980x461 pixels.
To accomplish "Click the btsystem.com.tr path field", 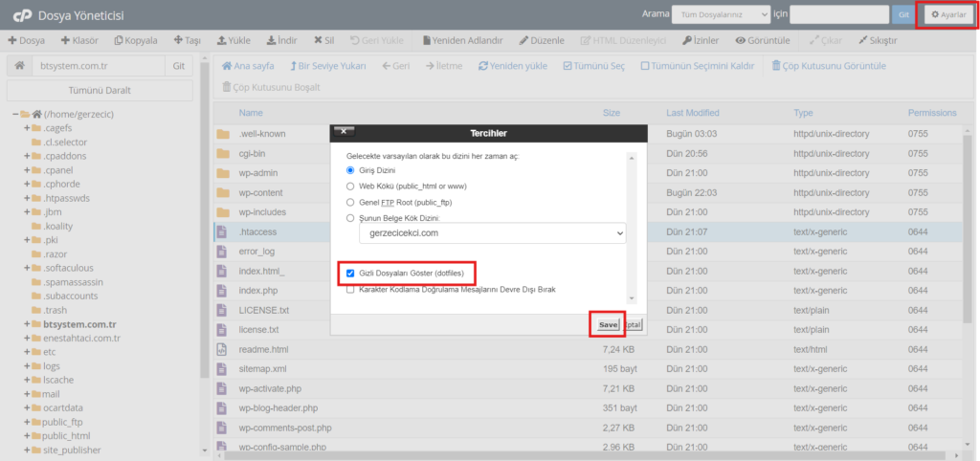I will pyautogui.click(x=100, y=66).
